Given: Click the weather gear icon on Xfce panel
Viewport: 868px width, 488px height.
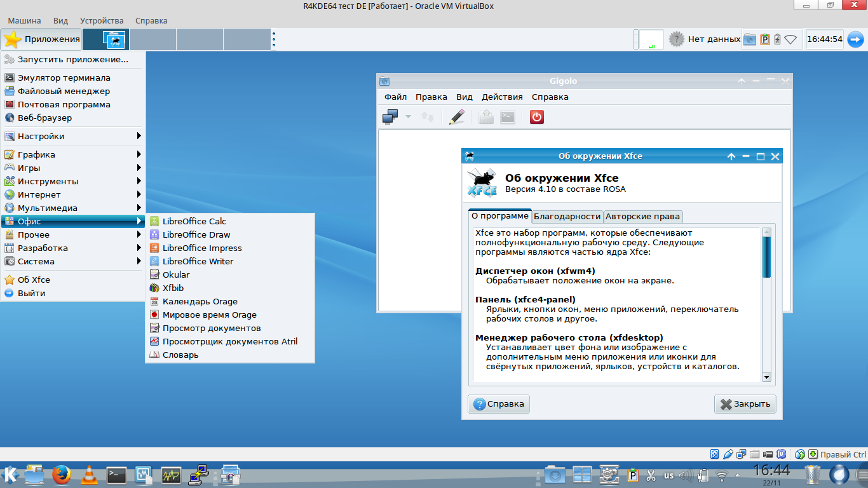Looking at the screenshot, I should point(676,39).
